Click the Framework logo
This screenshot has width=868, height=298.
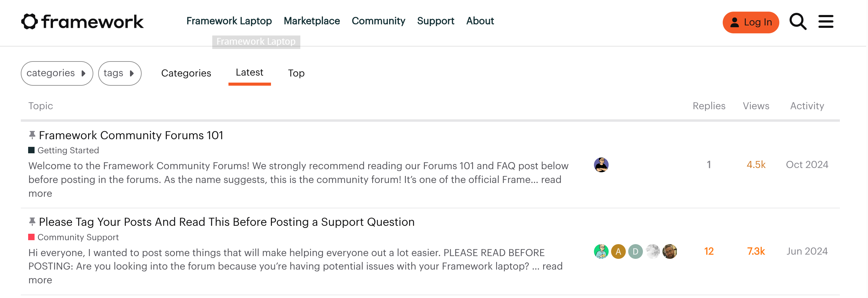(x=82, y=22)
